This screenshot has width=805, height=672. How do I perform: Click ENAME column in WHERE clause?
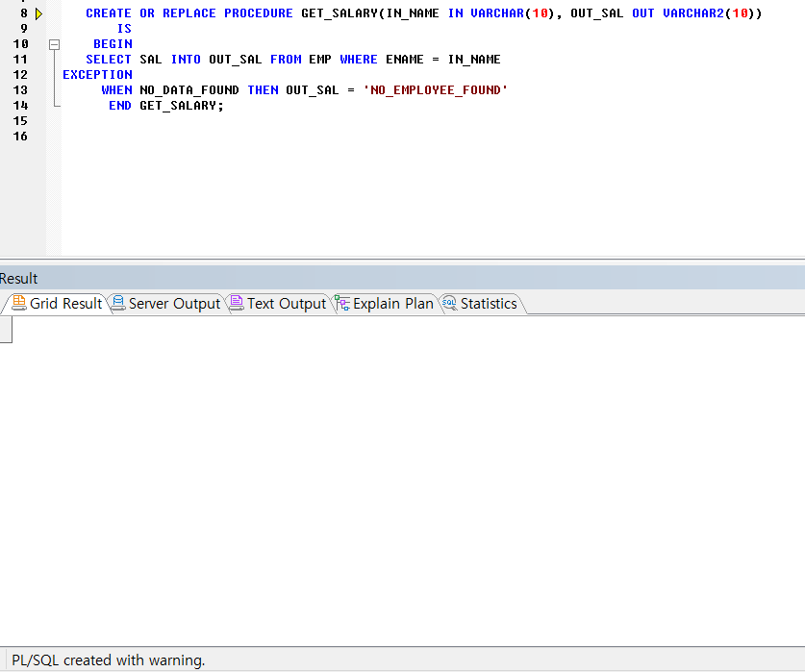coord(405,60)
